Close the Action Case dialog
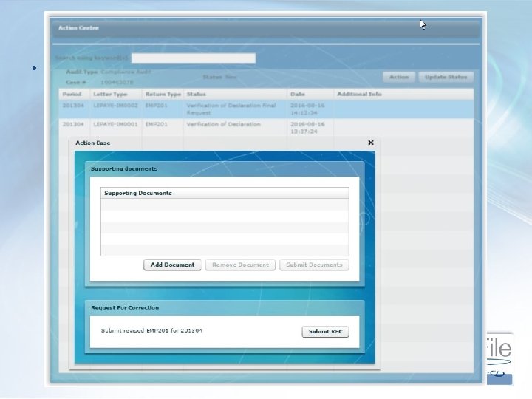The image size is (532, 399). (371, 143)
